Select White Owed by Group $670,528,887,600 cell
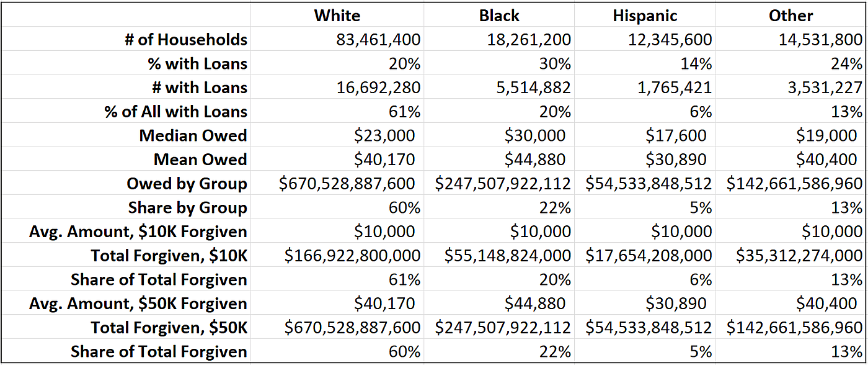 pos(350,184)
